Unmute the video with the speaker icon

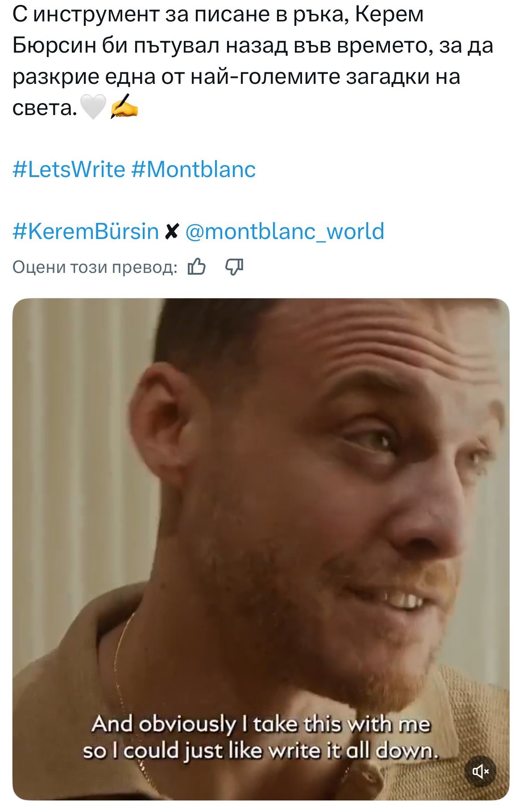click(x=481, y=771)
